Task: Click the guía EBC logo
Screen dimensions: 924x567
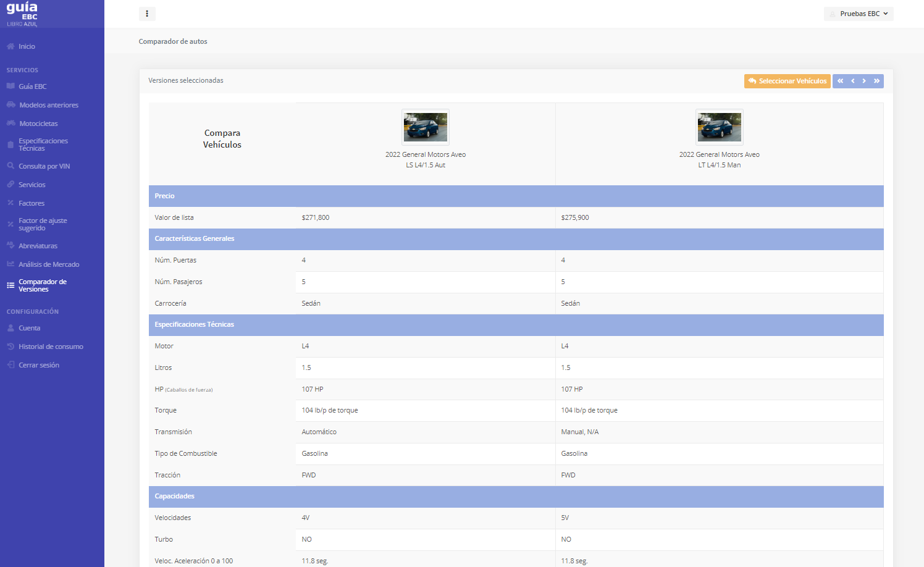Action: point(22,14)
